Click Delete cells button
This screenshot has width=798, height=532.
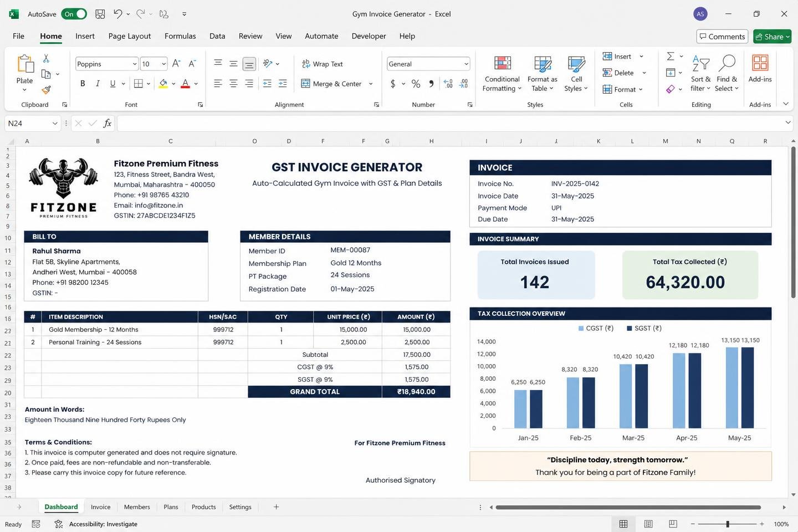coord(618,73)
